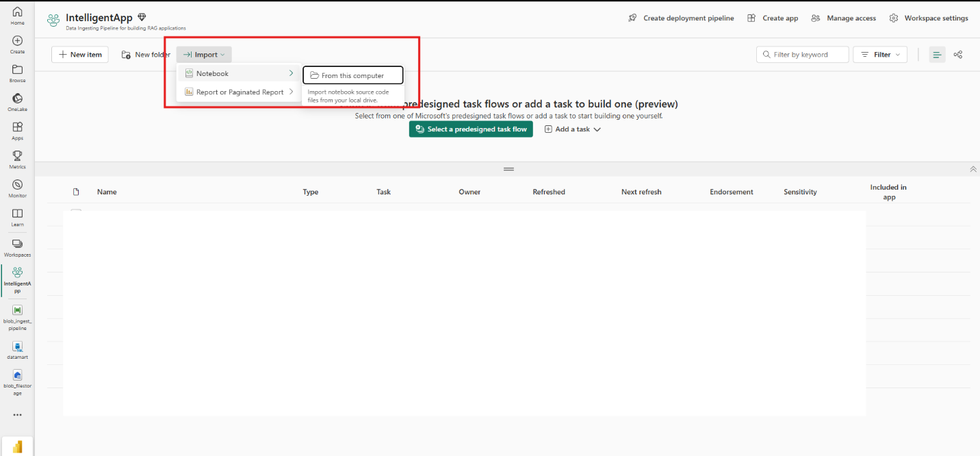
Task: Expand the Add a task dropdown
Action: 573,129
